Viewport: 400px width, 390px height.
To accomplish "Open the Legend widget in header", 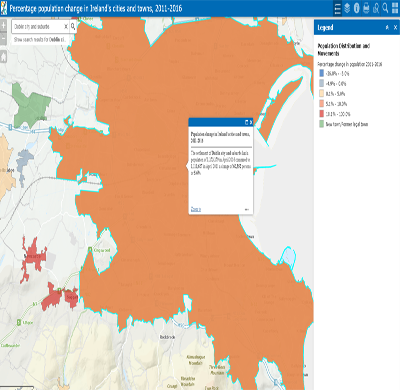I will tap(337, 8).
